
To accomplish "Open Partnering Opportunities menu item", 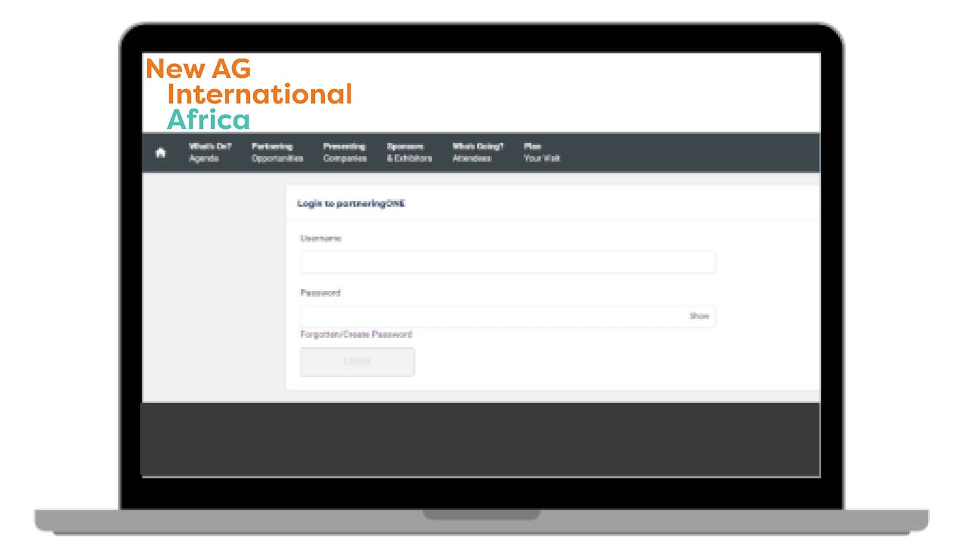I will click(277, 152).
